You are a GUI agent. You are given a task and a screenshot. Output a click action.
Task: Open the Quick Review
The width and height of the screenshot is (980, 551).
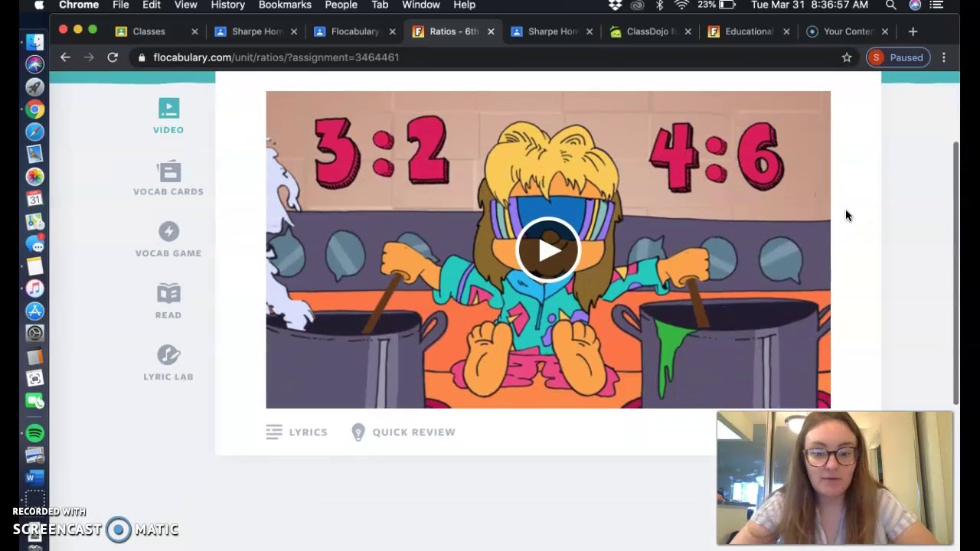[x=403, y=432]
